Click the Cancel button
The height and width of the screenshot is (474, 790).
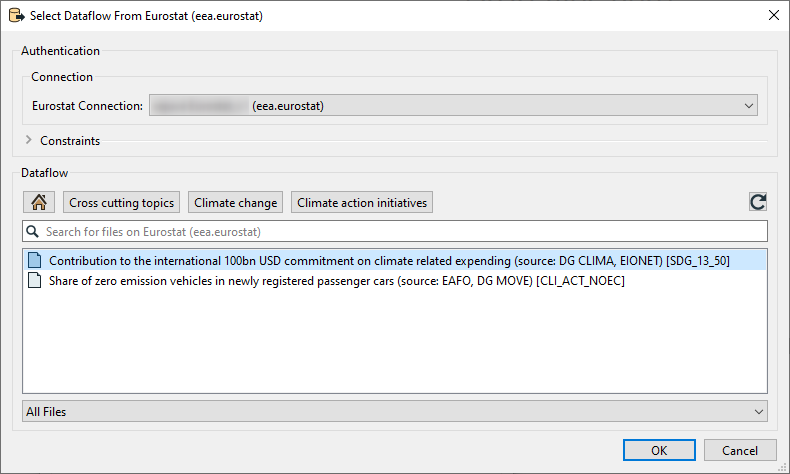[739, 450]
